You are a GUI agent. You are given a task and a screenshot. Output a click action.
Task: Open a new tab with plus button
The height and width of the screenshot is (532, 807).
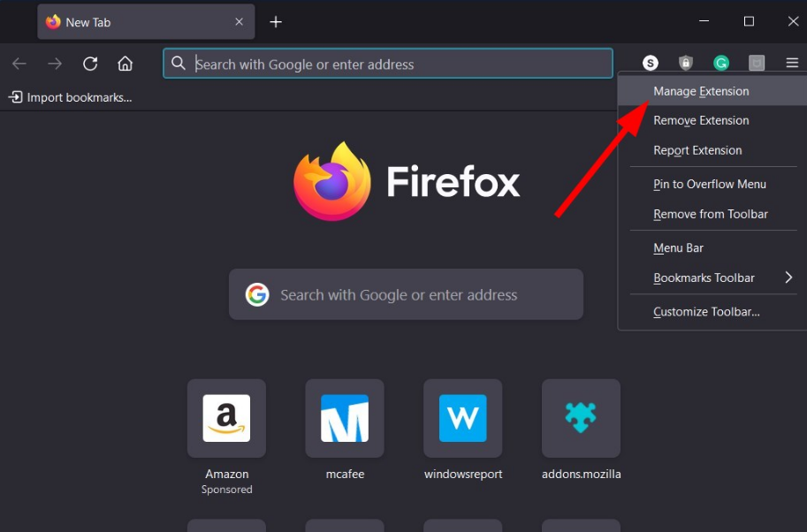276,21
